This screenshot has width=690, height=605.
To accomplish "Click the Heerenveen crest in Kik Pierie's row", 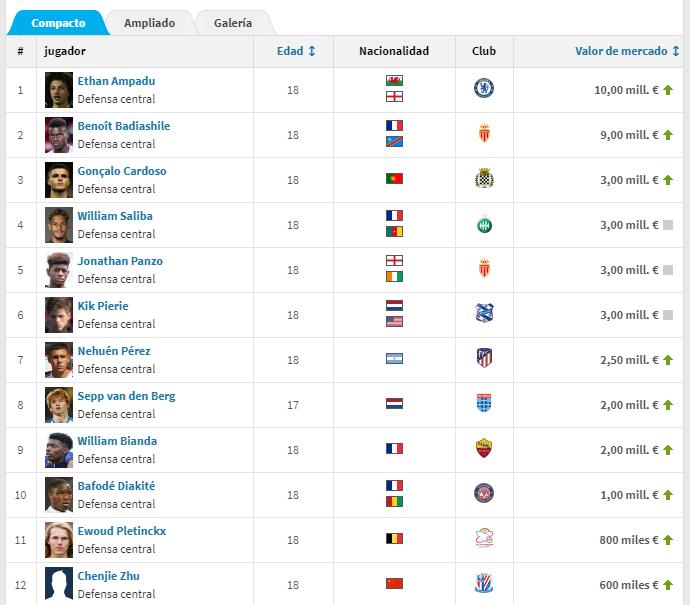I will (484, 314).
